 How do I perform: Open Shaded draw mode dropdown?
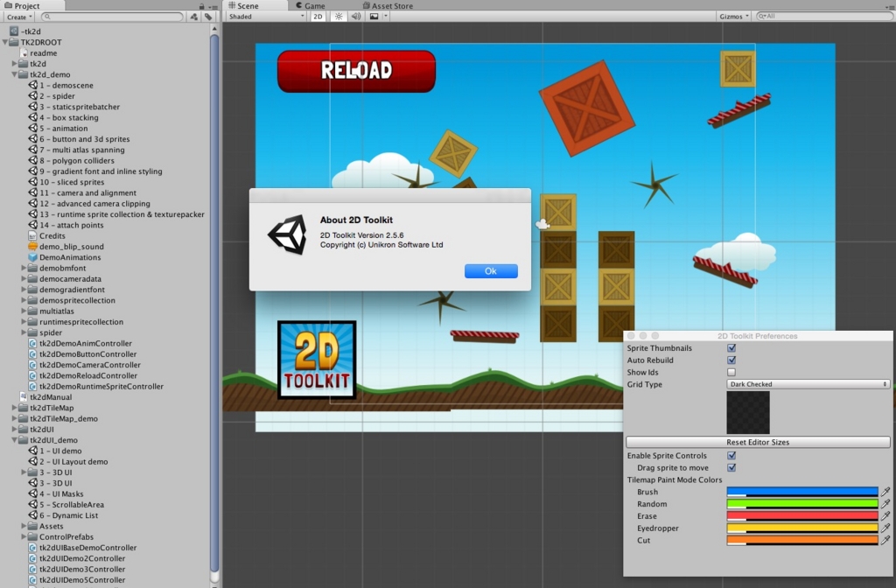[266, 17]
